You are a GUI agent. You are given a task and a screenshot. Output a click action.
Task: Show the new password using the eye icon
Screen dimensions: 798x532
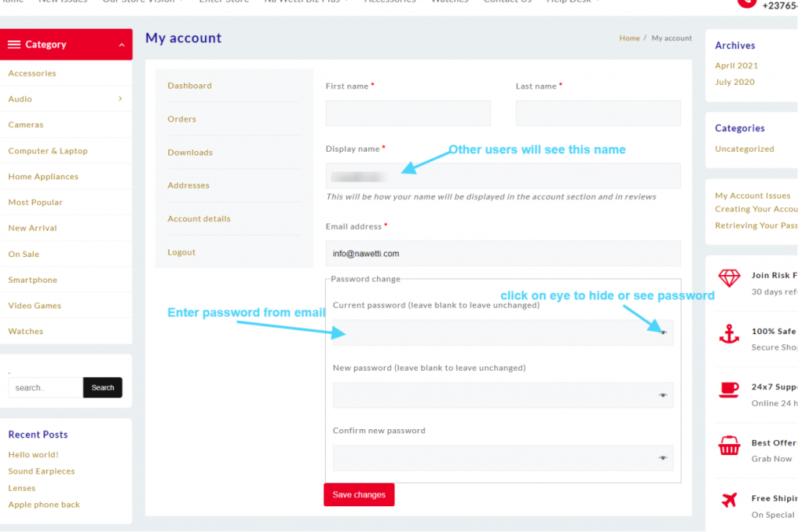coord(662,395)
